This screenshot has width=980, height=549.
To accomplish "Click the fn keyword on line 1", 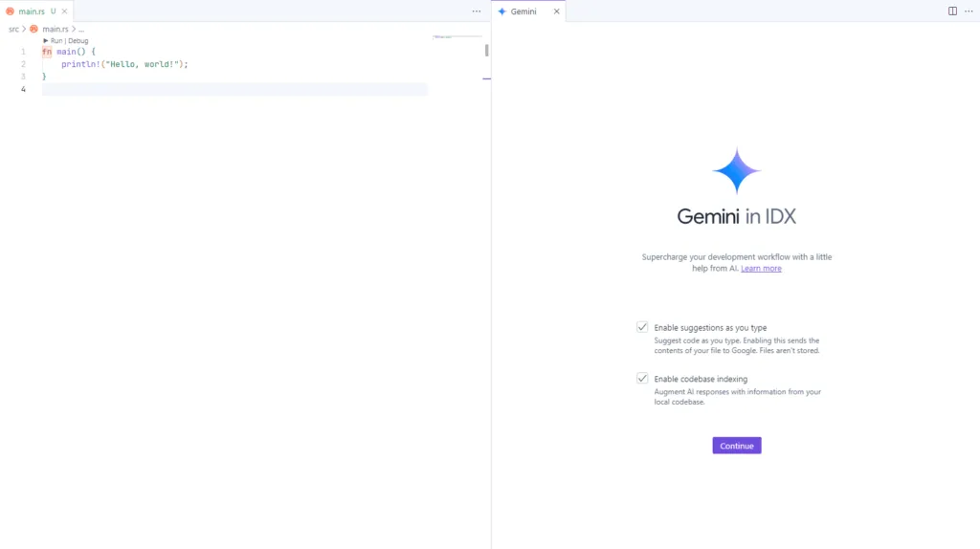I will click(x=47, y=52).
